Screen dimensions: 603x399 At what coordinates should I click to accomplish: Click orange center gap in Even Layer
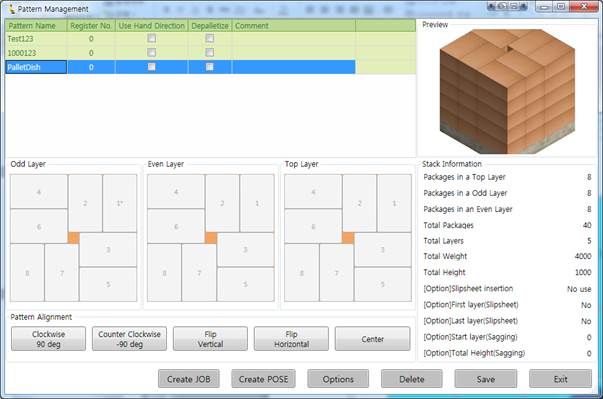pyautogui.click(x=211, y=238)
